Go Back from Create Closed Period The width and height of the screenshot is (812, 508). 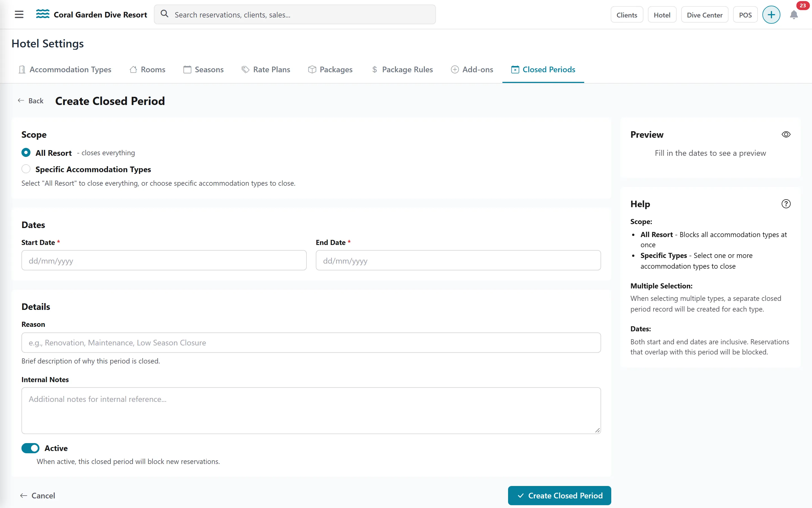coord(30,101)
